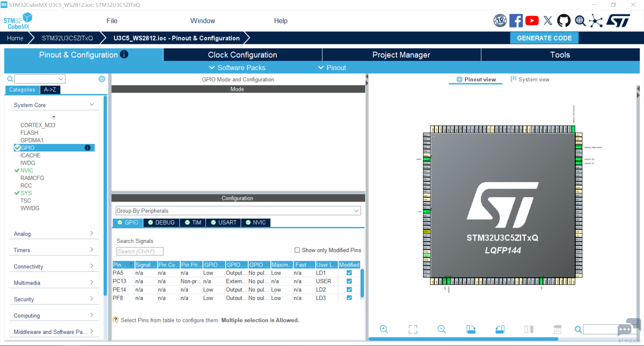This screenshot has height=346, width=644.
Task: Rotate the chip view counterclockwise icon
Action: tap(500, 329)
